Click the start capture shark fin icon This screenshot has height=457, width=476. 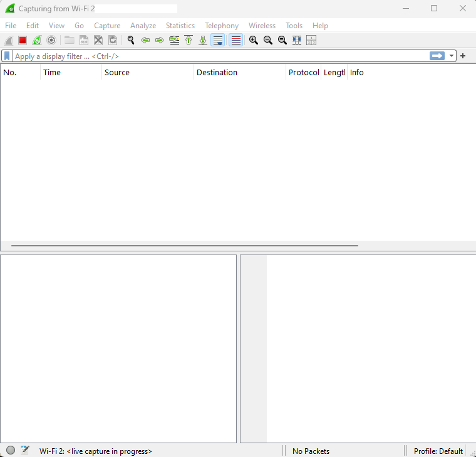tap(9, 40)
